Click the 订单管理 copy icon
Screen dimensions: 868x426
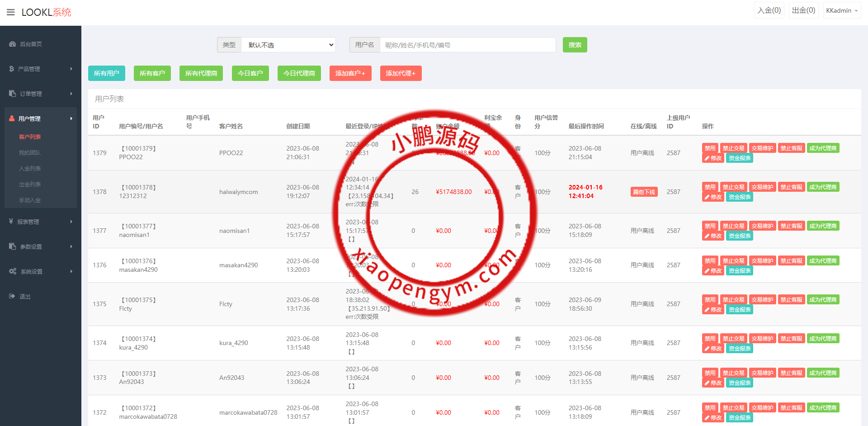pos(12,94)
